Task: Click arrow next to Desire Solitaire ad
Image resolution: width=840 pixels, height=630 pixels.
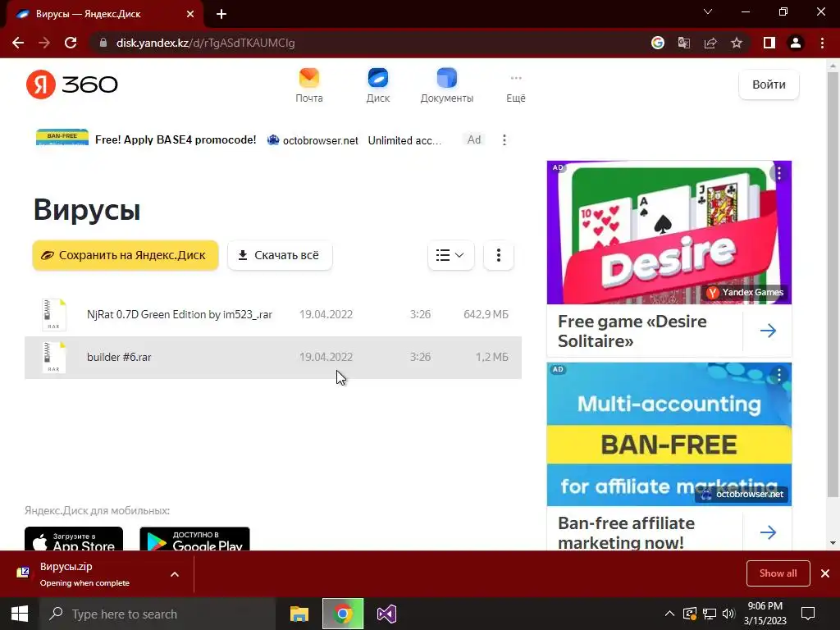Action: (768, 331)
